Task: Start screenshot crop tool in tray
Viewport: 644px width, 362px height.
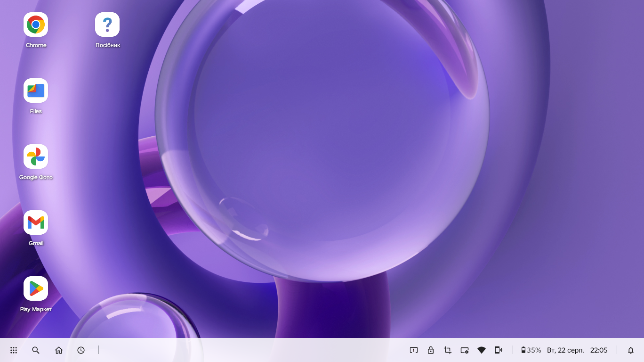Action: (x=448, y=350)
